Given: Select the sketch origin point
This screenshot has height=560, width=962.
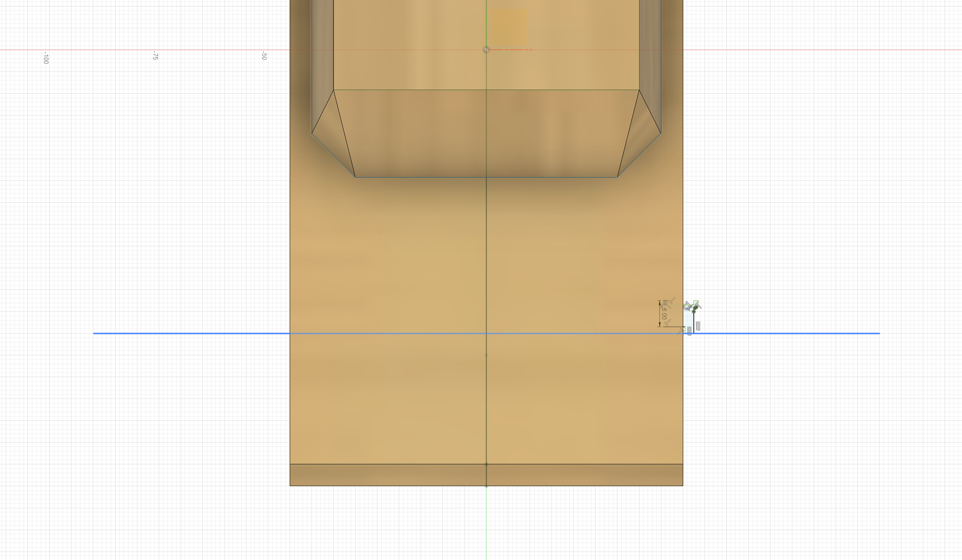Looking at the screenshot, I should click(x=486, y=50).
